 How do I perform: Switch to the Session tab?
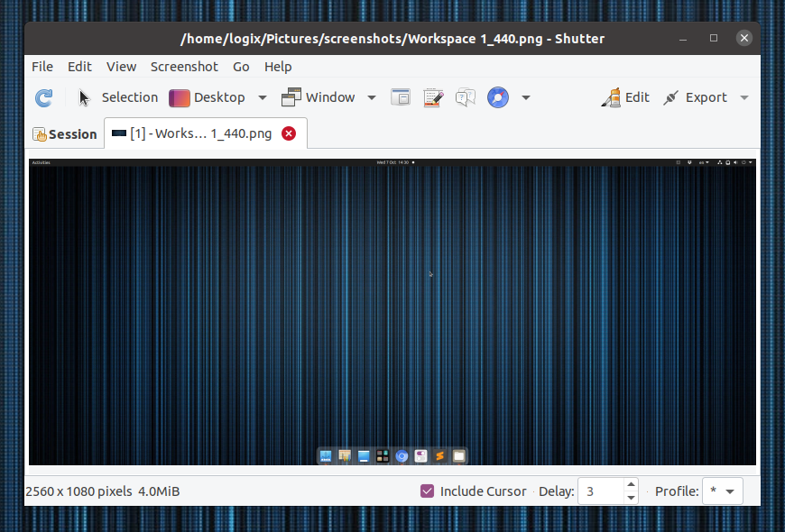64,133
